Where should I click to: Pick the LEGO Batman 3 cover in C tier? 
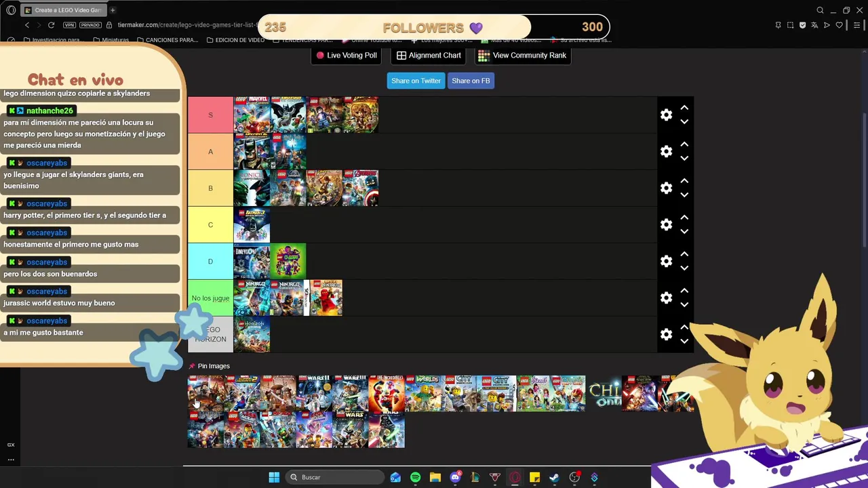pos(252,224)
